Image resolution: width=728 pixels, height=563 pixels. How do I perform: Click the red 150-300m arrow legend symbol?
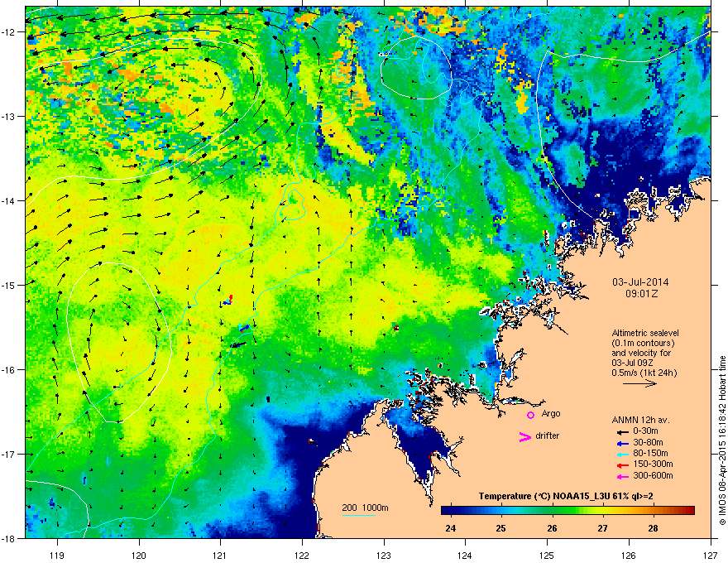pyautogui.click(x=623, y=465)
